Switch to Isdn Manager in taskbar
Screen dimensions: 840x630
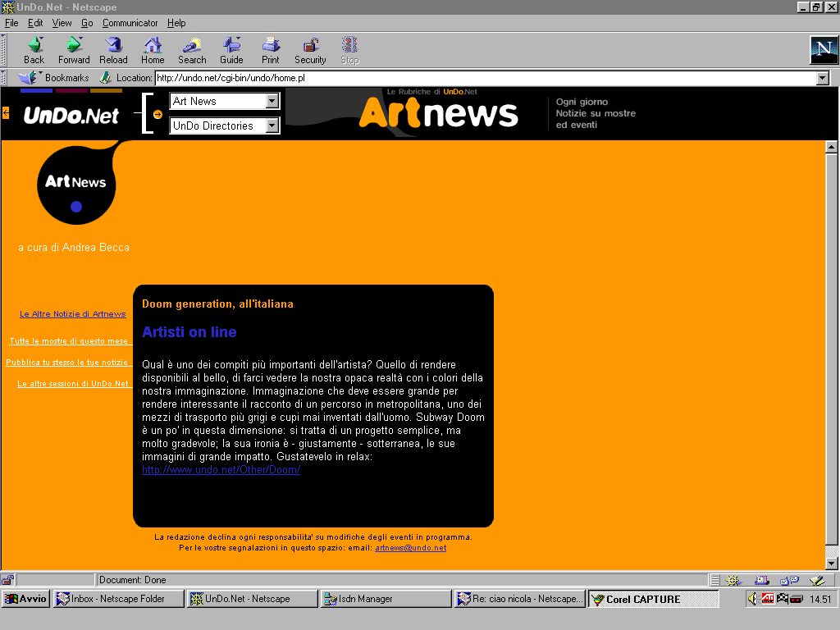pyautogui.click(x=386, y=599)
